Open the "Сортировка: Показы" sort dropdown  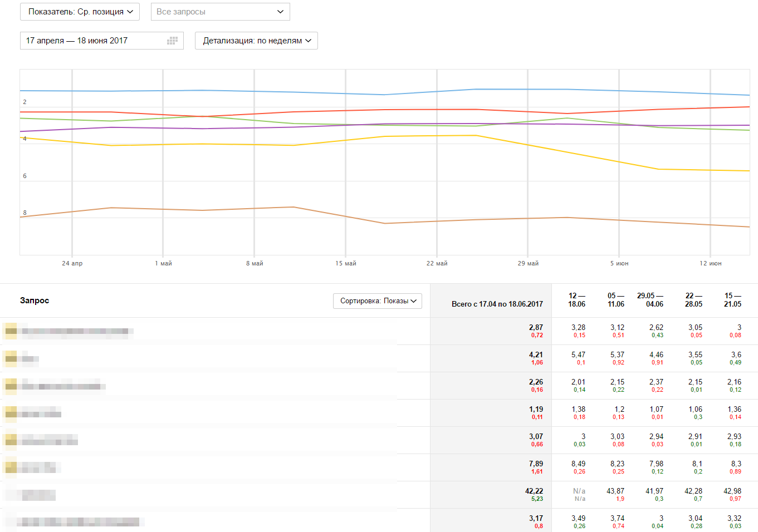[378, 301]
